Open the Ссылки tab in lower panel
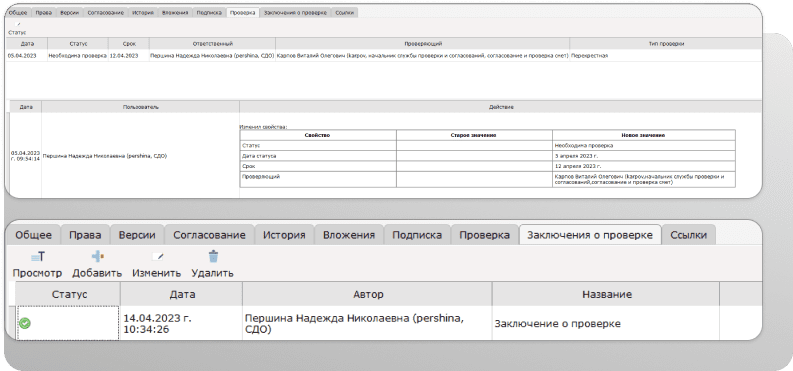 pyautogui.click(x=689, y=235)
